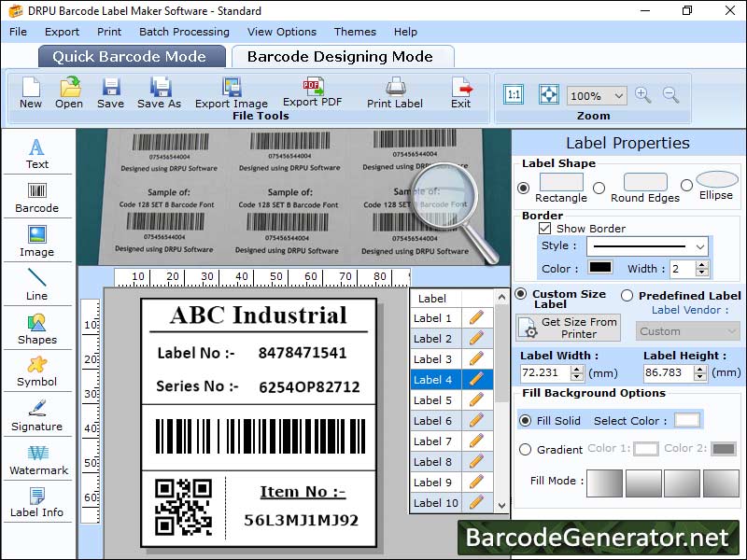Select Label 7 from the label list
This screenshot has height=560, width=747.
[433, 441]
